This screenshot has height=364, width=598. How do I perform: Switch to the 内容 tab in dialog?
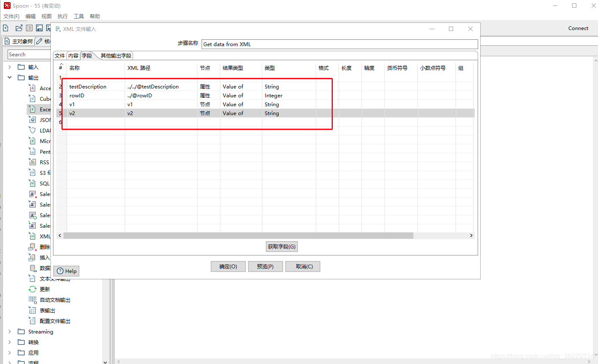[x=73, y=56]
